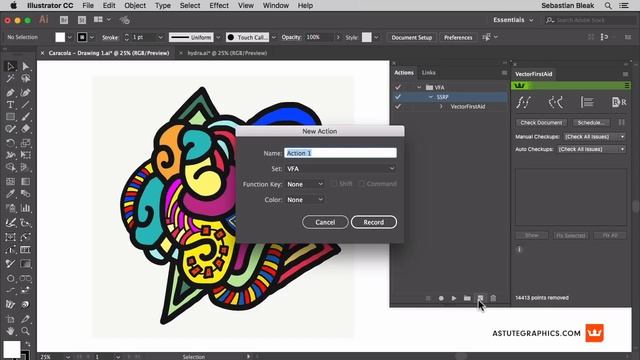This screenshot has height=360, width=640.
Task: Click Cancel in New Action dialog
Action: [x=325, y=222]
